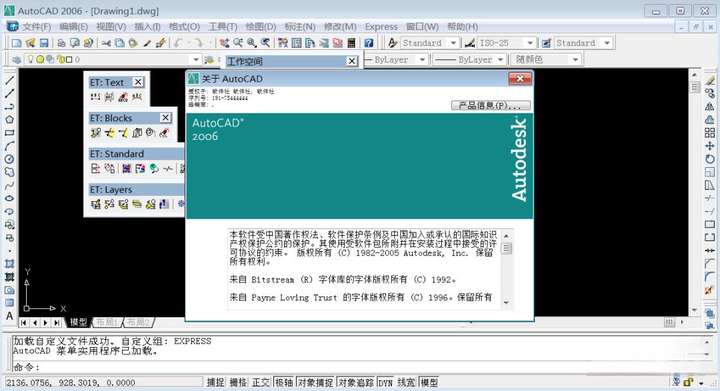Open the 随颜色 plot style dropdown
720x391 pixels.
click(x=575, y=60)
